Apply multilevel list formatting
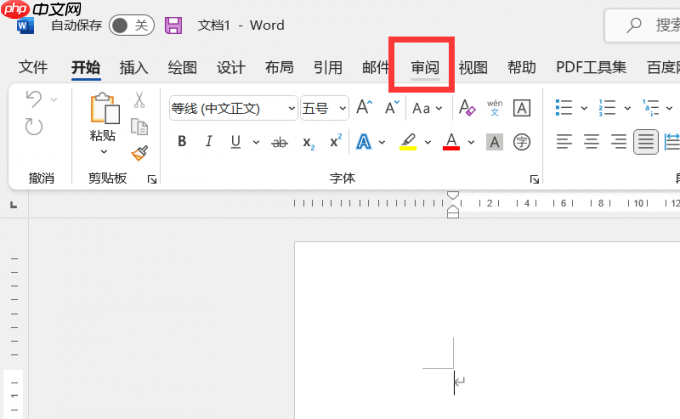 click(651, 108)
